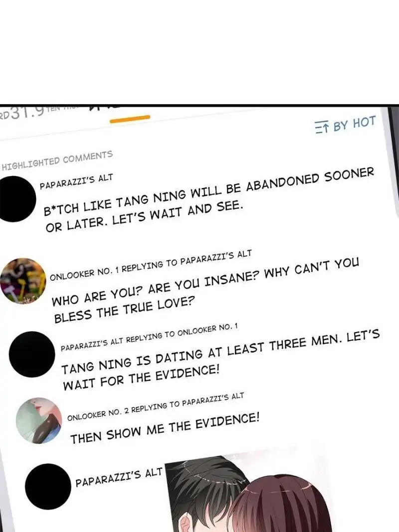Select the THEN SHOW ME THE EVIDENCE! reply

165,428
